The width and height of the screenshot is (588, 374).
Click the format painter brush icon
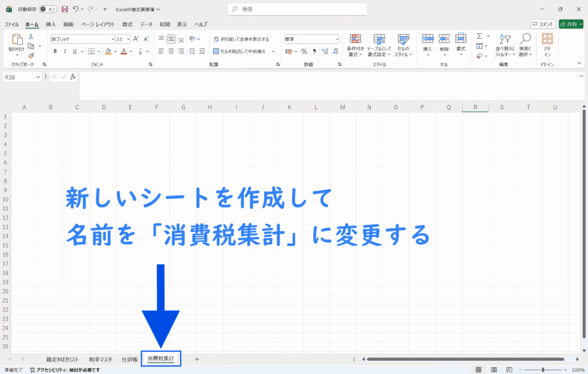tap(30, 56)
